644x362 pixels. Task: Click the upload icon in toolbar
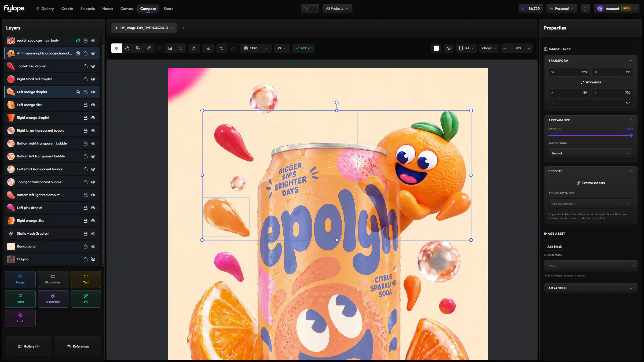click(194, 48)
